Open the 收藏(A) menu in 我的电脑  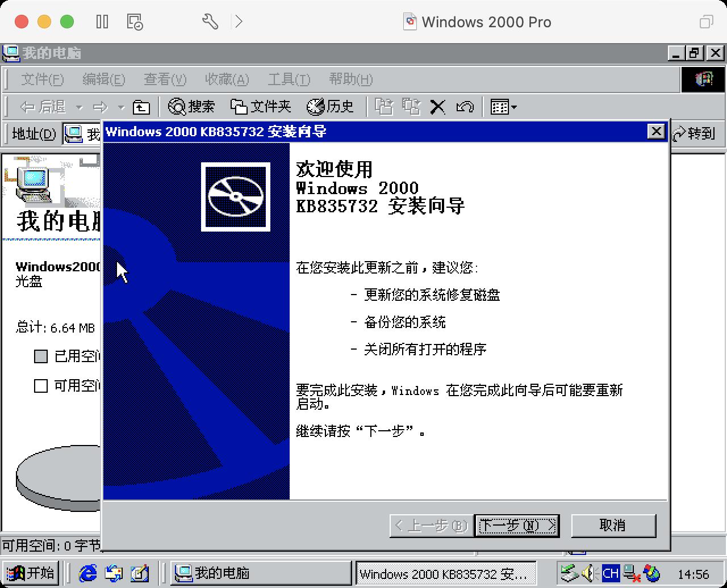227,79
